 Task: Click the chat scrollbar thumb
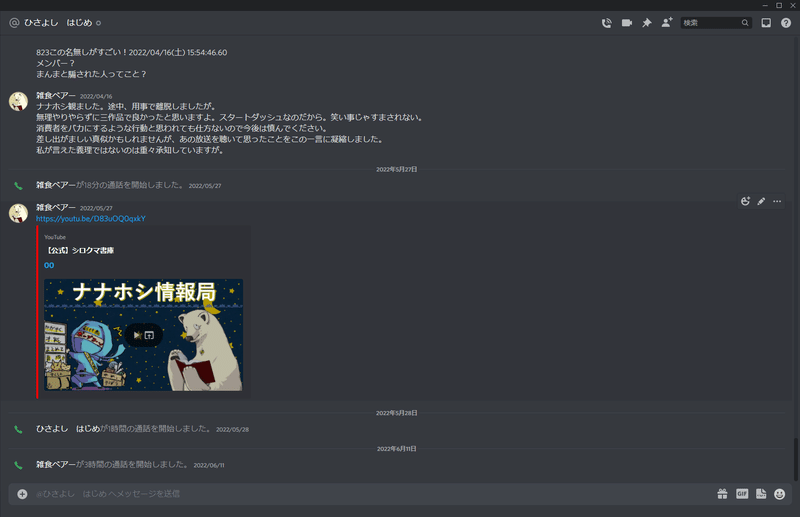(x=796, y=459)
